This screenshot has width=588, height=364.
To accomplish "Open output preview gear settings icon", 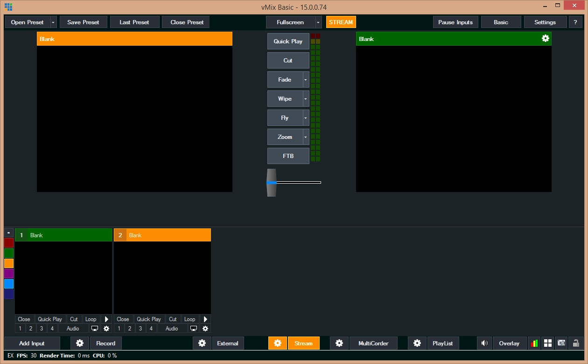I will (545, 39).
